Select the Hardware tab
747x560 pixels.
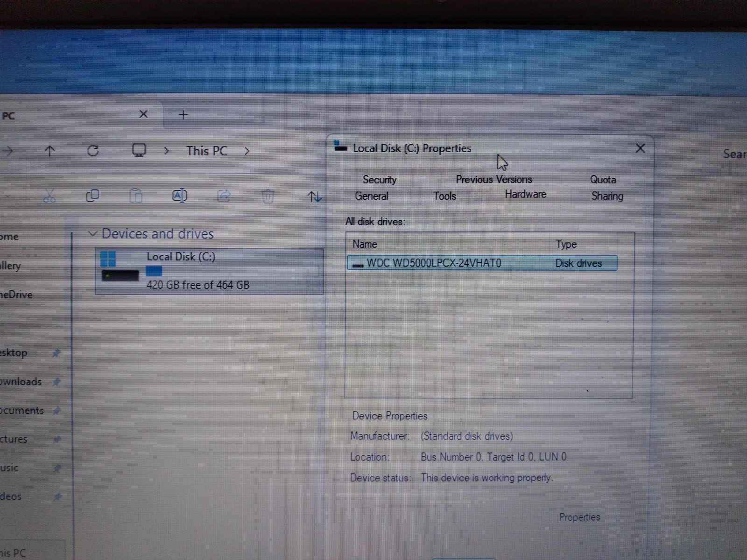coord(525,194)
